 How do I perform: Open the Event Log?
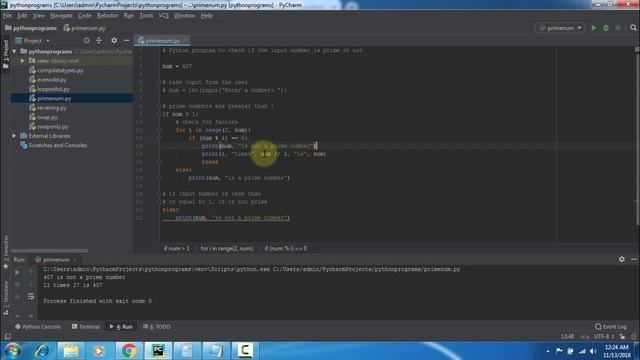pyautogui.click(x=611, y=327)
